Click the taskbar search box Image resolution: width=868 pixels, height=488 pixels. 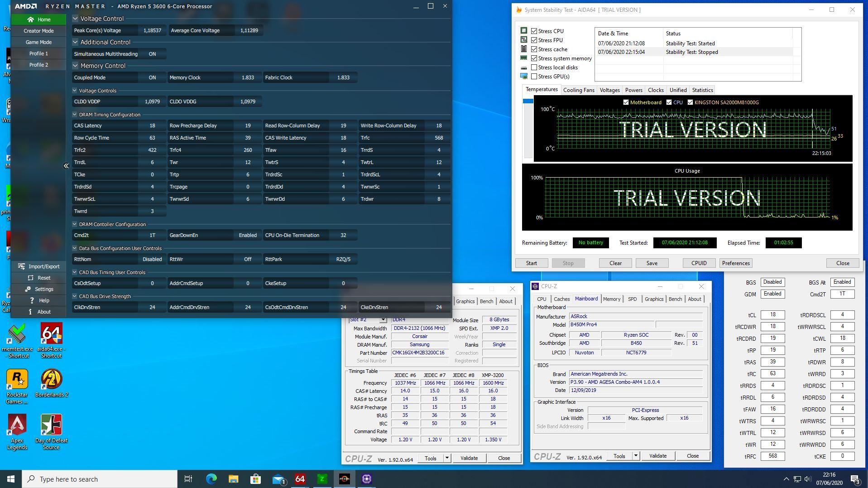click(x=100, y=479)
